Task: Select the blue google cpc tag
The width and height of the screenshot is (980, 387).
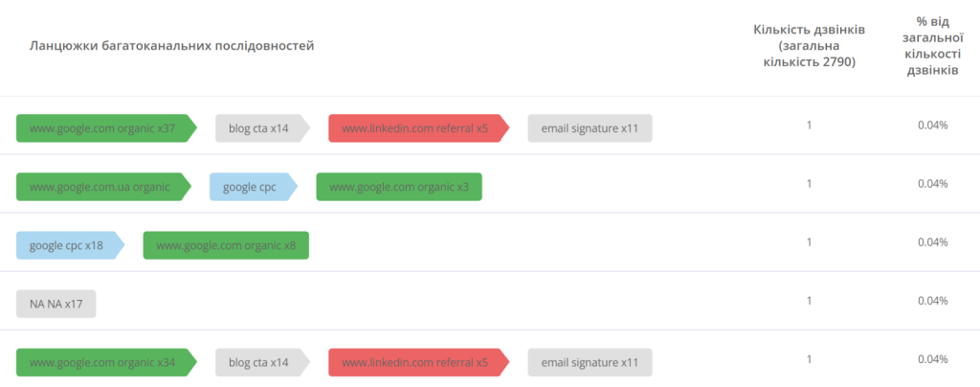Action: 253,187
